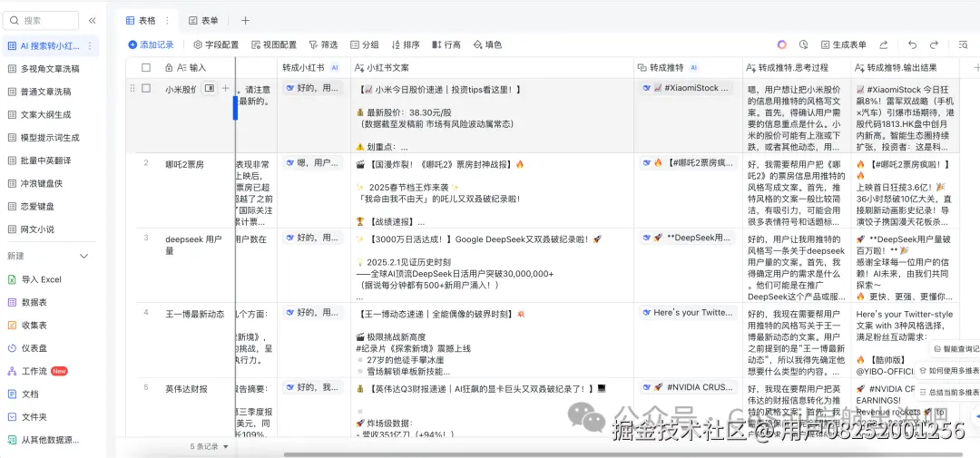Click the 转成小红书 AI button in 哪吒2票房 row
980x458 pixels.
(x=313, y=163)
